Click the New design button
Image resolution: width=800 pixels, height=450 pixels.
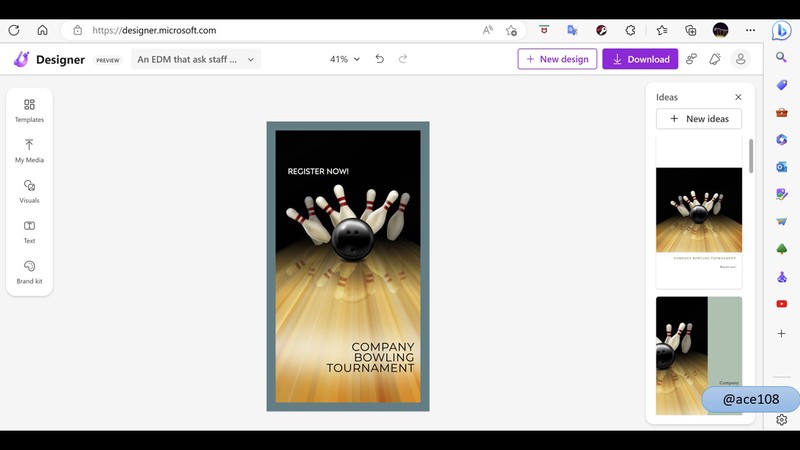pyautogui.click(x=557, y=59)
